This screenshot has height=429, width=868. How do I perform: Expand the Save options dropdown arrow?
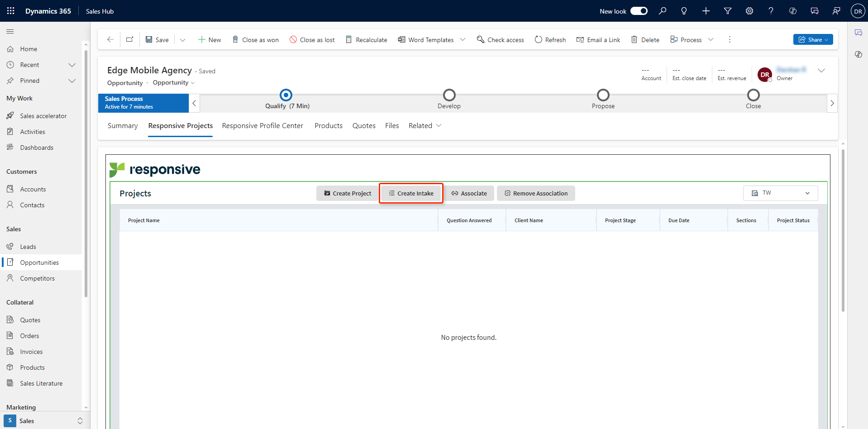[x=182, y=39]
